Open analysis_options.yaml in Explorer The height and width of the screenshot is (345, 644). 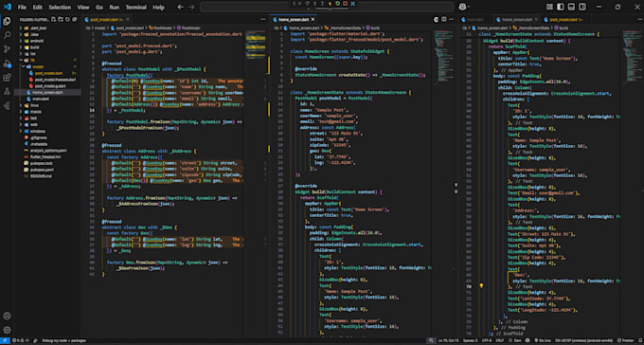tap(48, 150)
